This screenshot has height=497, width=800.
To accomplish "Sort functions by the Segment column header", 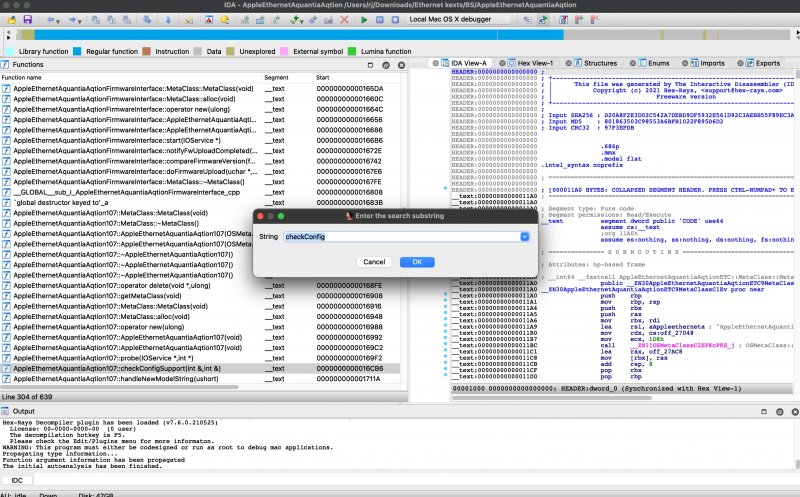I will click(276, 77).
